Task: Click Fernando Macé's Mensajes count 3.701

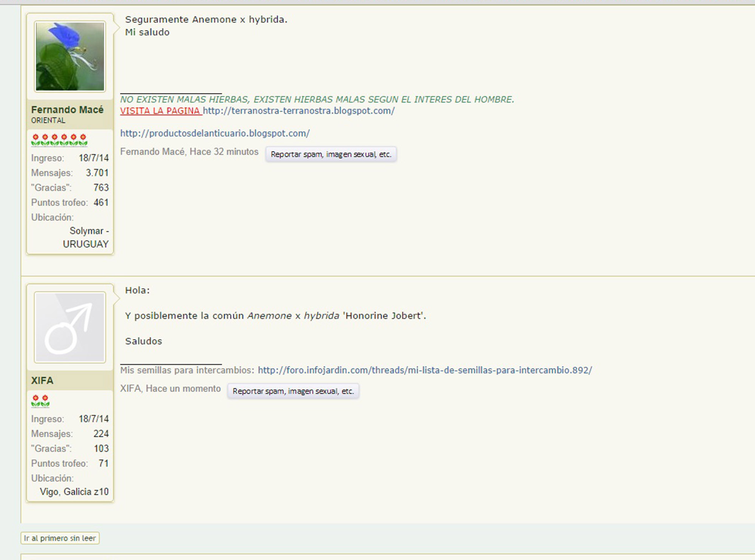Action: coord(97,173)
